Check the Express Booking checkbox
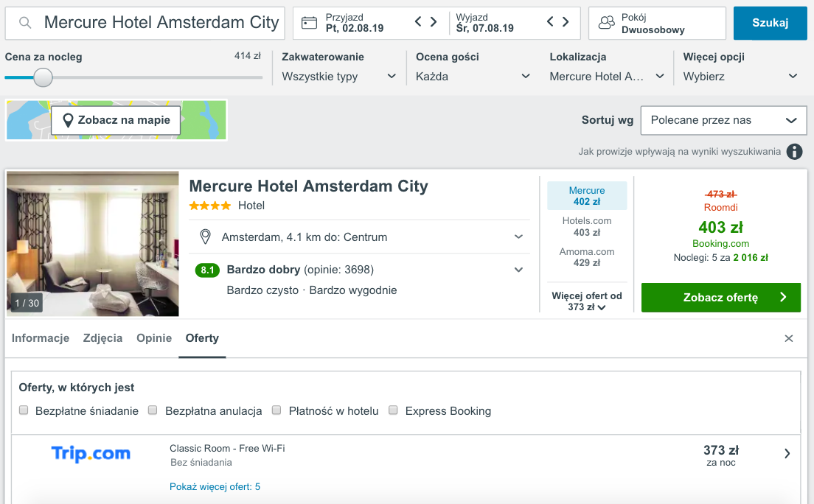 click(393, 410)
